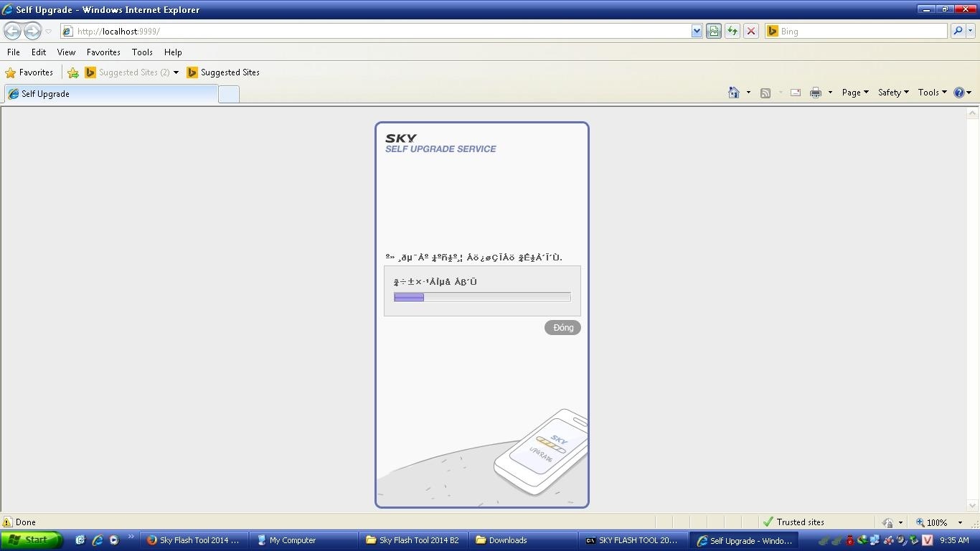This screenshot has height=551, width=980.
Task: Expand the address bar history dropdown
Action: click(x=697, y=32)
